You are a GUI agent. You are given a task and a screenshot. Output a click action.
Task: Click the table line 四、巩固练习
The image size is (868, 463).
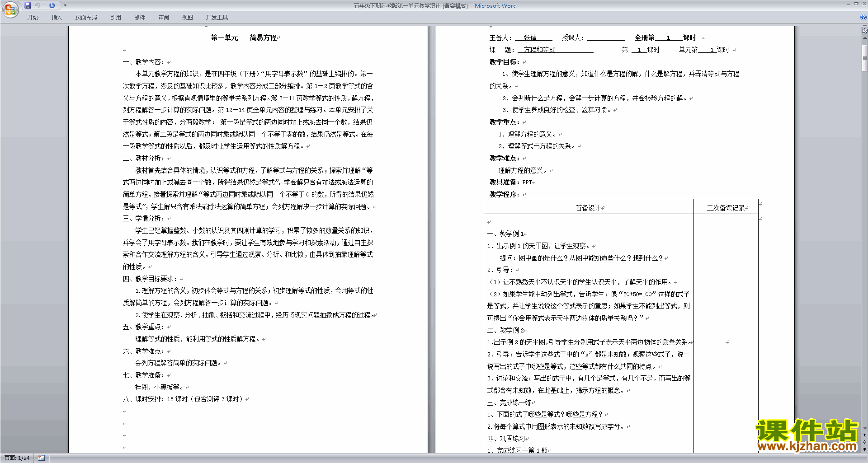(506, 439)
